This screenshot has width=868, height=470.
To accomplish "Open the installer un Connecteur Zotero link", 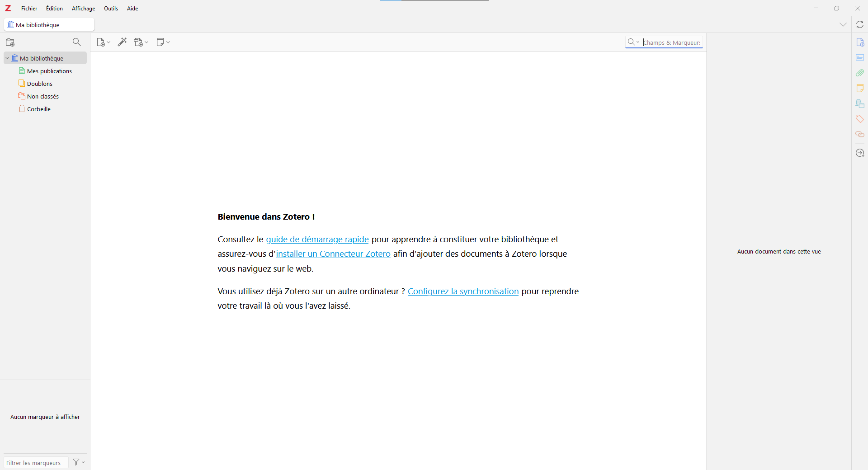I will pos(333,254).
